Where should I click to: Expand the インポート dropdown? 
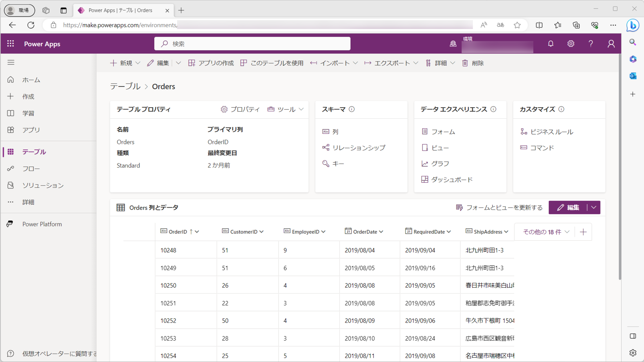[355, 63]
